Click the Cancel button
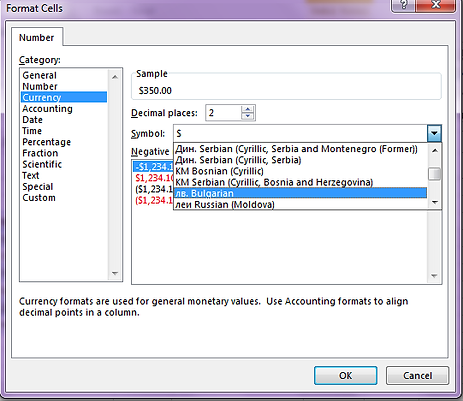The width and height of the screenshot is (463, 401). 417,376
